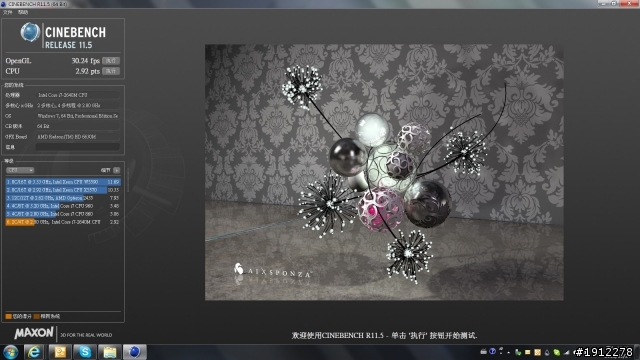Click the OpenGL score 30.24 fps
640x360 pixels.
point(86,61)
